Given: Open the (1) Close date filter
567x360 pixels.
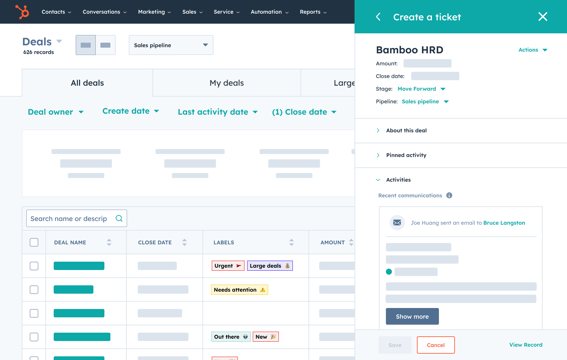Looking at the screenshot, I should tap(304, 112).
